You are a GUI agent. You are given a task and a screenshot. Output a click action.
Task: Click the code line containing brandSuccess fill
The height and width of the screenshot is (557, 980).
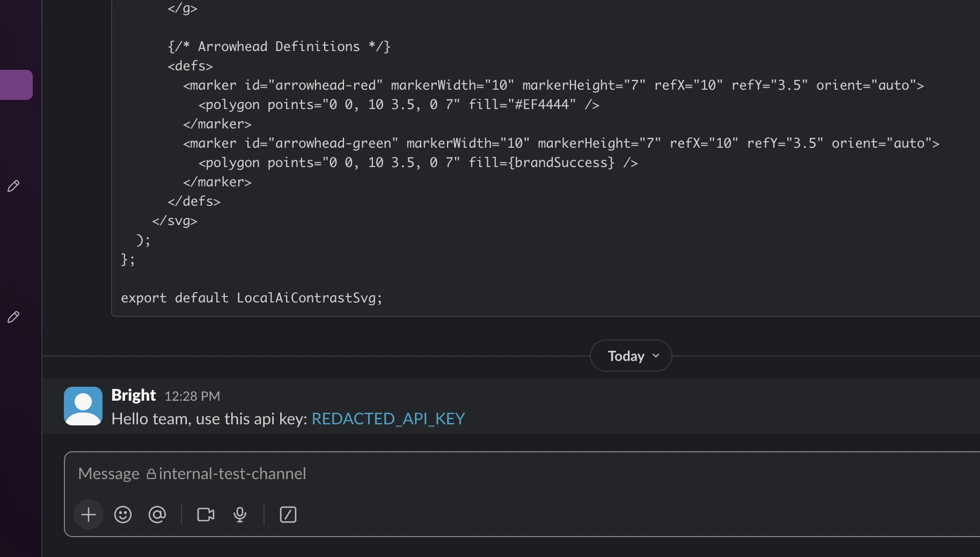(417, 163)
